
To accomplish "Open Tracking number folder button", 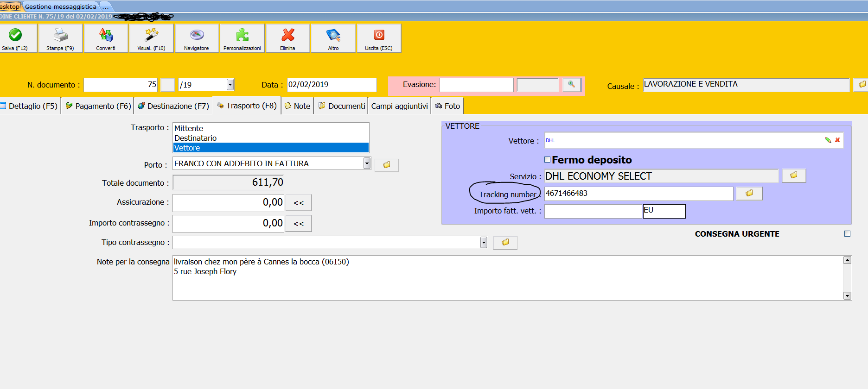I will (749, 193).
